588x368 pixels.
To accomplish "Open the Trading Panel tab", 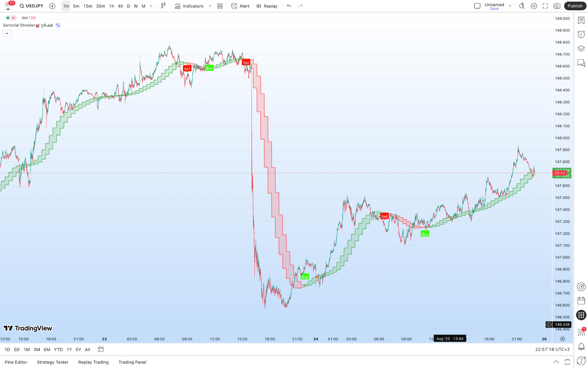I will [132, 362].
